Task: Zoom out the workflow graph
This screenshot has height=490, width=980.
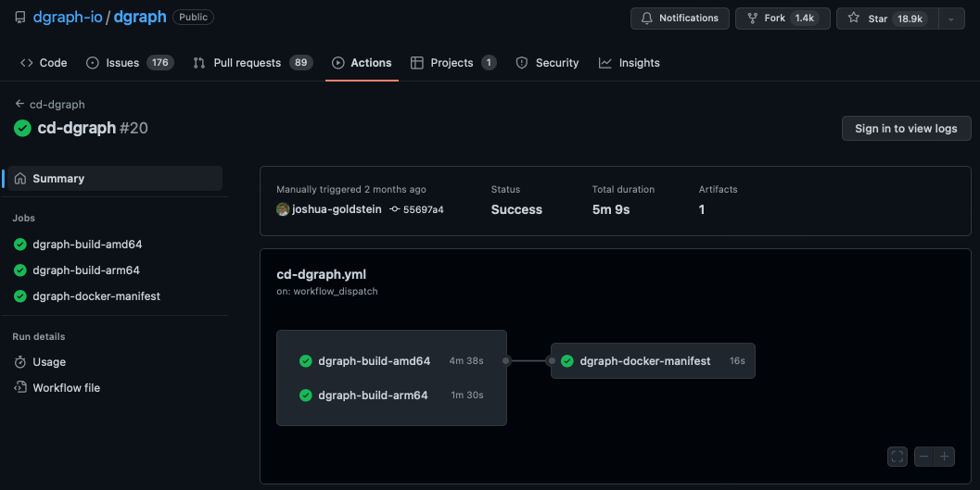Action: point(923,457)
